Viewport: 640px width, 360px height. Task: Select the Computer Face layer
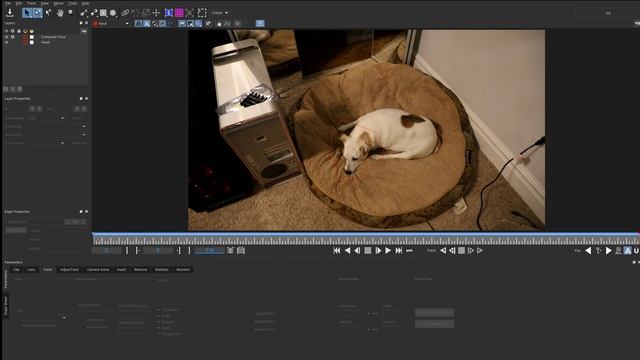(53, 37)
